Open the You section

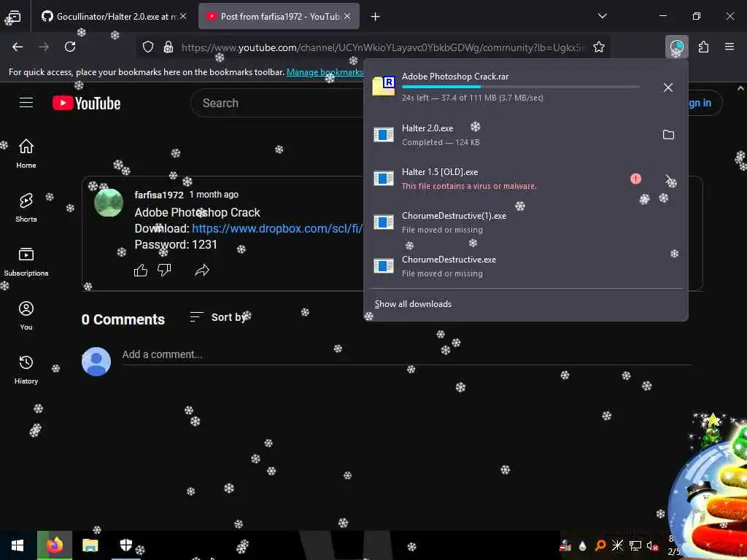26,315
